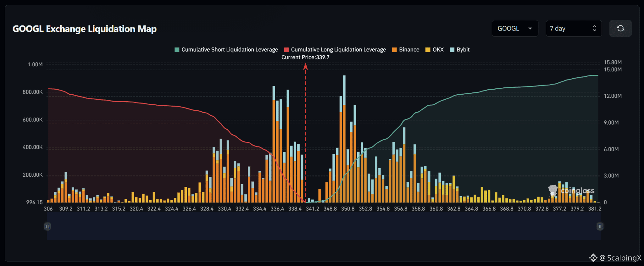Click the 338.4 price axis label
The width and height of the screenshot is (644, 266).
point(295,209)
